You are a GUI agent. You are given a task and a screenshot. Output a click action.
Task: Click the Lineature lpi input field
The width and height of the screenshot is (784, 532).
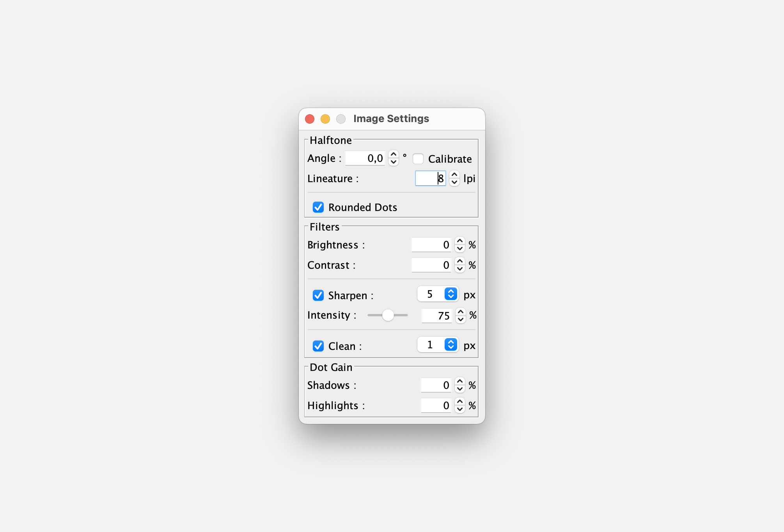tap(430, 179)
